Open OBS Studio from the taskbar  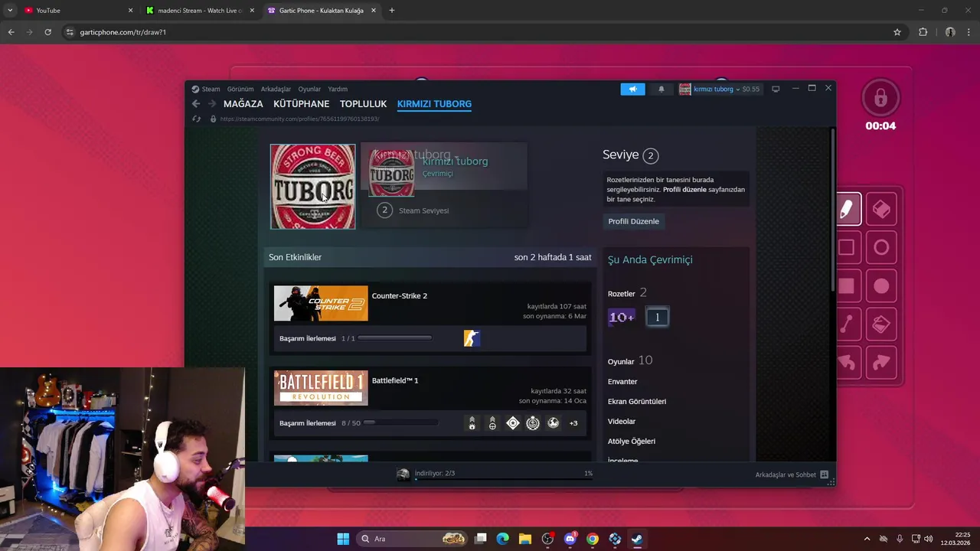(x=547, y=539)
